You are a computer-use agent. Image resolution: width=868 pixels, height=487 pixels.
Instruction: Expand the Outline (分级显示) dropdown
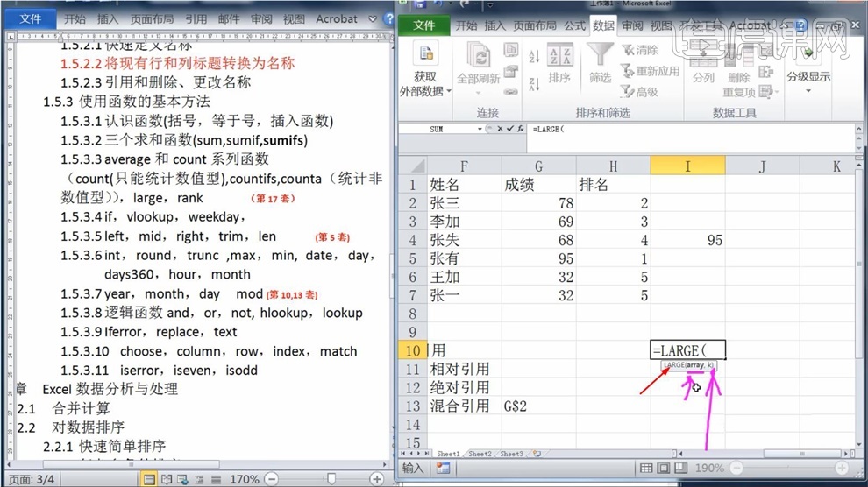pyautogui.click(x=808, y=90)
